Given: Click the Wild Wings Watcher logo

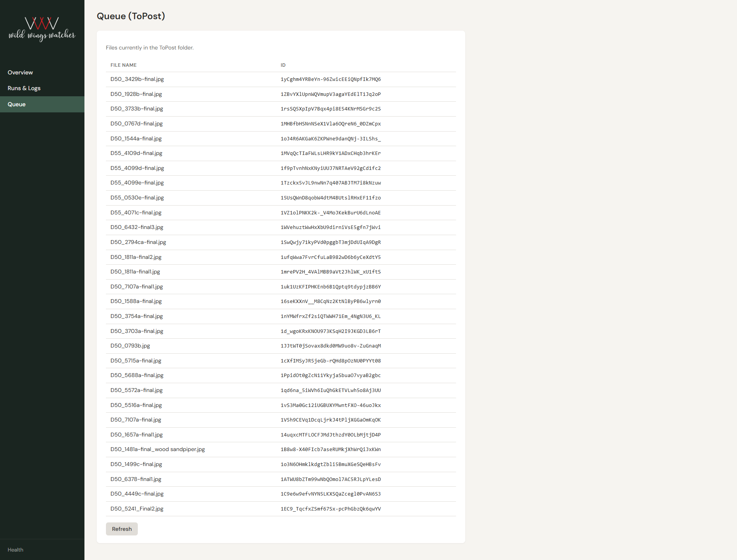Looking at the screenshot, I should (42, 29).
